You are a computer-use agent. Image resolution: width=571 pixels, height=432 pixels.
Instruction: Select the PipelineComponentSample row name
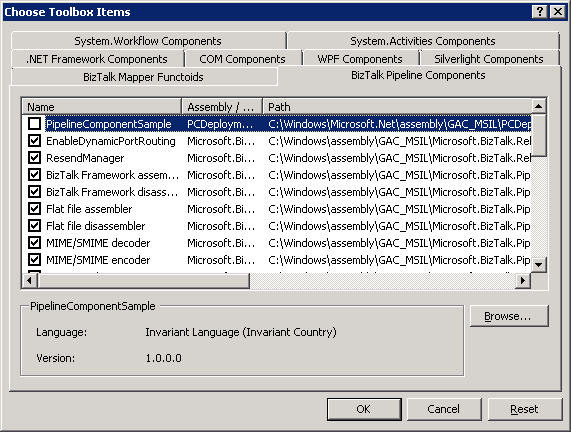[x=109, y=124]
